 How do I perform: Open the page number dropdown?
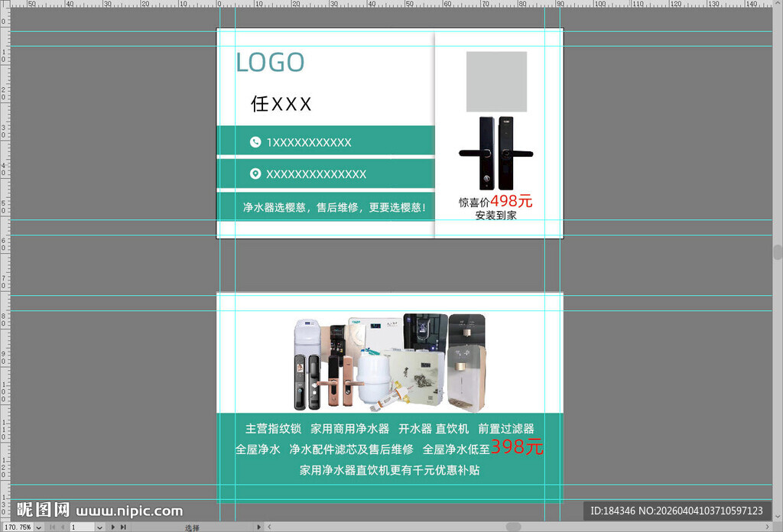[99, 527]
